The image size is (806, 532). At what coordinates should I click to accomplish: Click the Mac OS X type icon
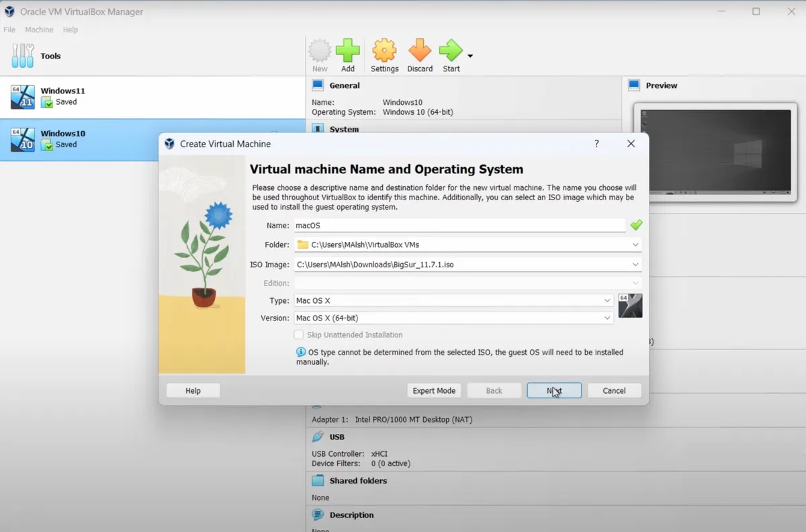point(630,306)
